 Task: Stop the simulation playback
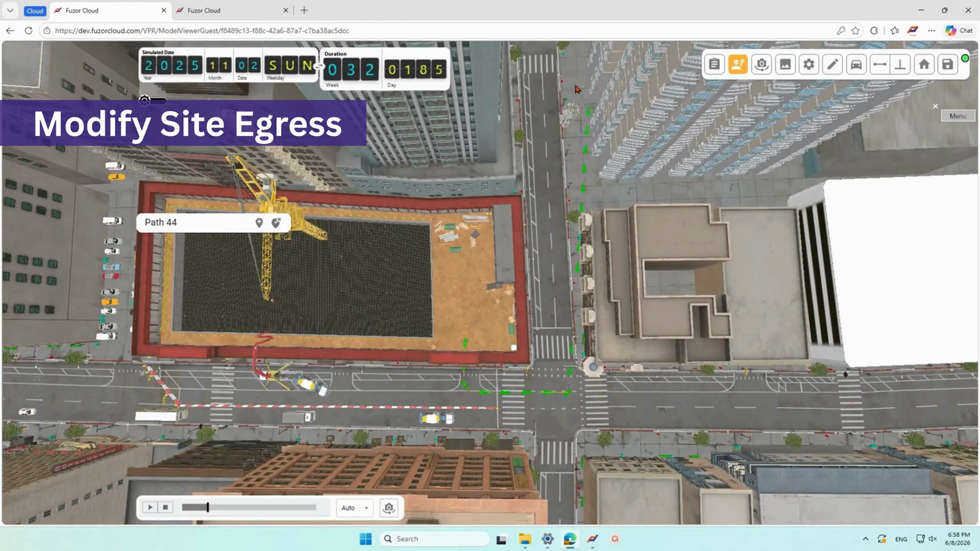click(x=165, y=508)
